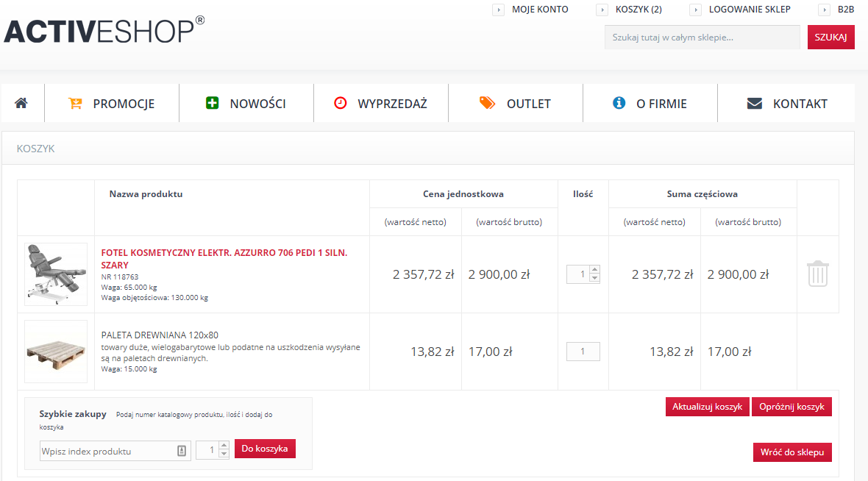Click the Cena jednostkowa column header
The height and width of the screenshot is (481, 868).
(x=463, y=193)
